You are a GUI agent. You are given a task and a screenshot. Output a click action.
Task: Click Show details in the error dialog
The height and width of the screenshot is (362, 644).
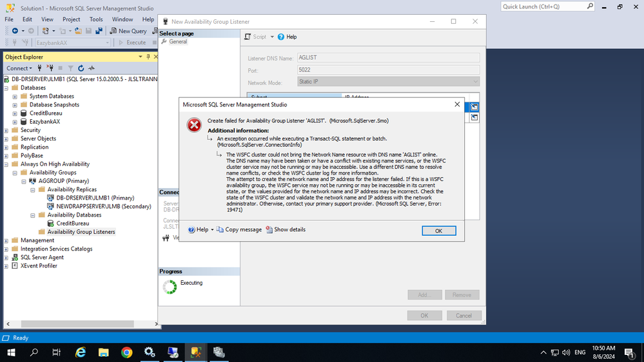click(286, 229)
